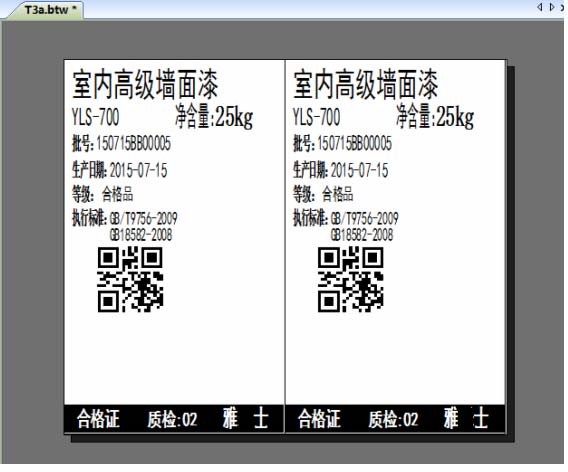This screenshot has height=472, width=568.
Task: Click the right tab scroll arrow
Action: (x=552, y=7)
